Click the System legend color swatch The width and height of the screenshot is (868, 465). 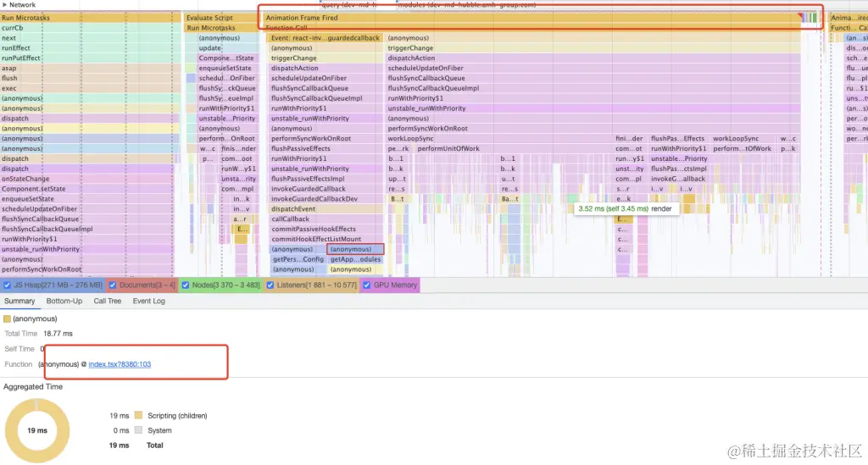[138, 430]
